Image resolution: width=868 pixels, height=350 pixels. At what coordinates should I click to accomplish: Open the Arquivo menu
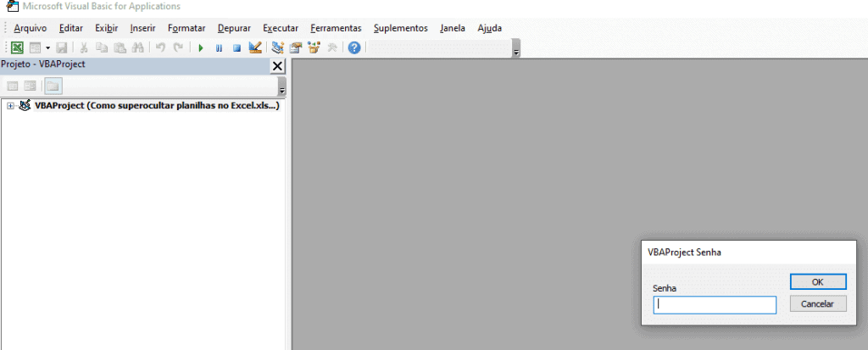pos(31,28)
